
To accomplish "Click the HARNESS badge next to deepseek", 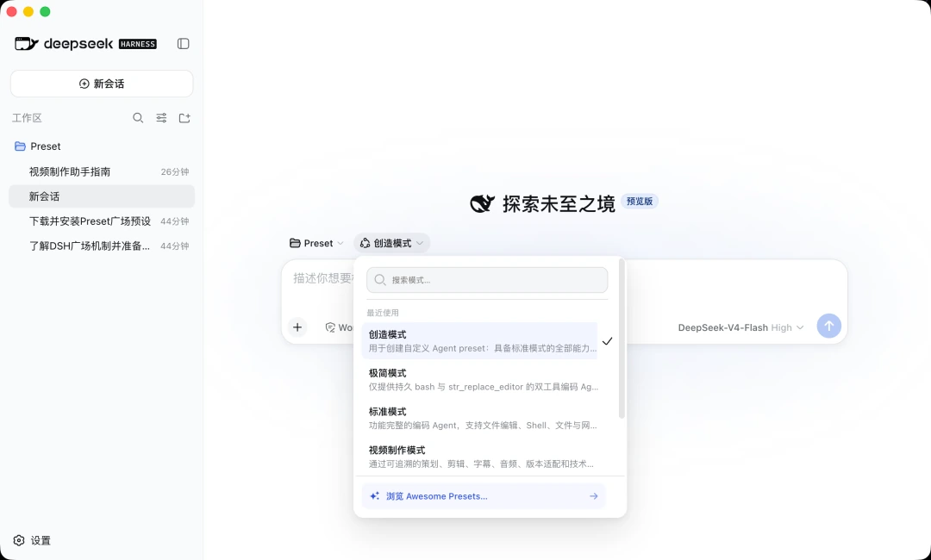I will [138, 44].
